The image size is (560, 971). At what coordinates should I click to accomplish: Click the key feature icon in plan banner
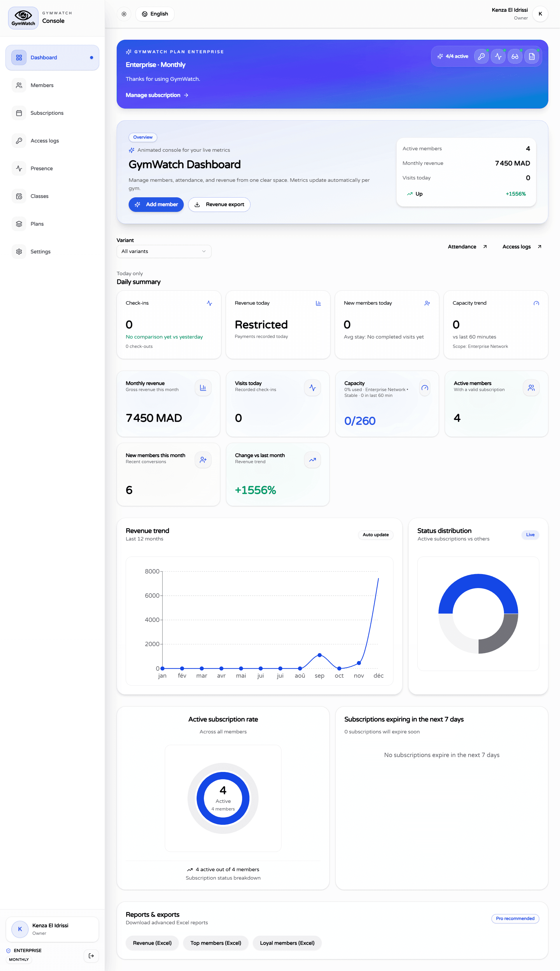pos(481,57)
